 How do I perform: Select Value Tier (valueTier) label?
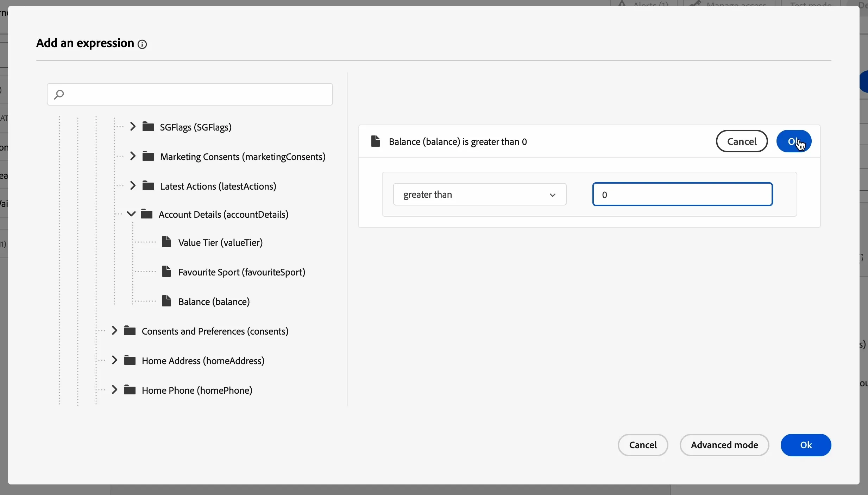[221, 242]
